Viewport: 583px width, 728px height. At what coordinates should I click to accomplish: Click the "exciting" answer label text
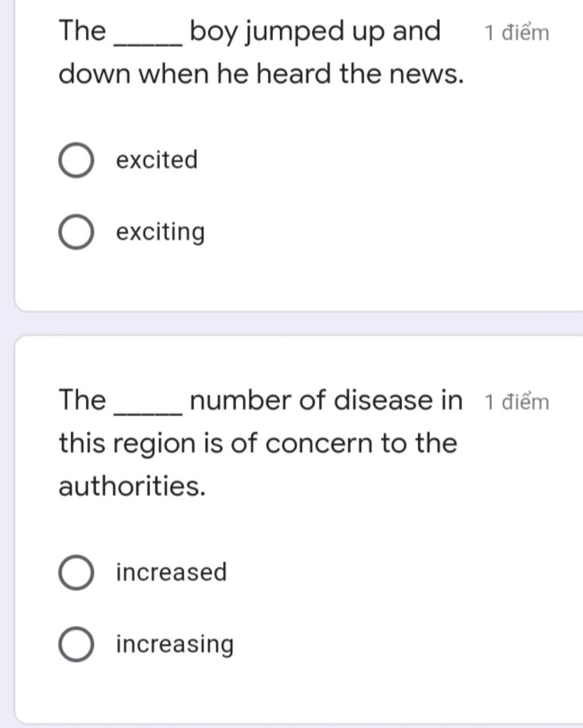[161, 233]
